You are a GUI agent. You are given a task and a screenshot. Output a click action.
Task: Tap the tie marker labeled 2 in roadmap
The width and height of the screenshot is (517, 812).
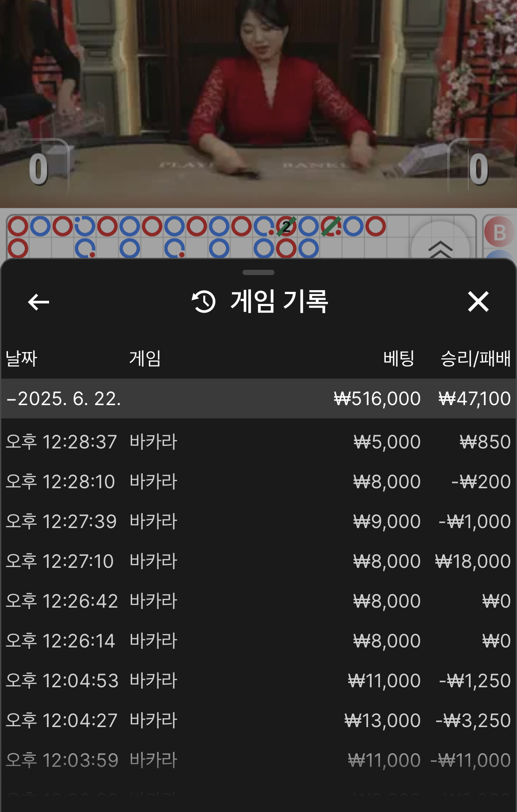[286, 226]
